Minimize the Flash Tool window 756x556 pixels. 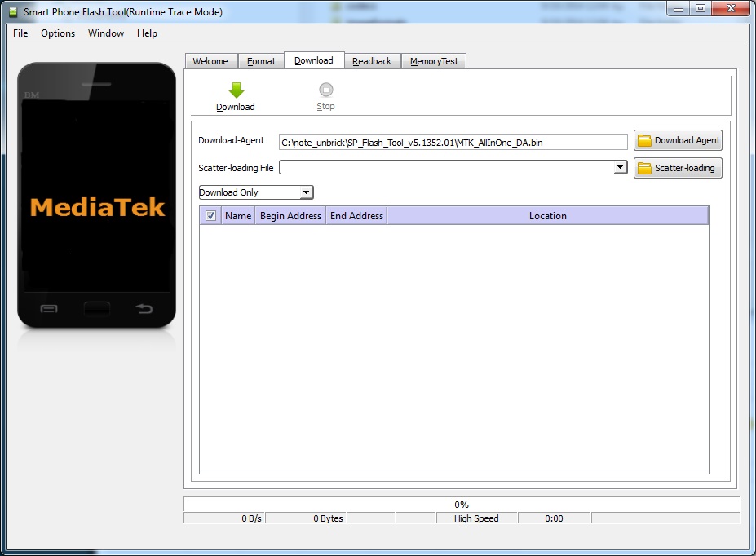pos(679,9)
